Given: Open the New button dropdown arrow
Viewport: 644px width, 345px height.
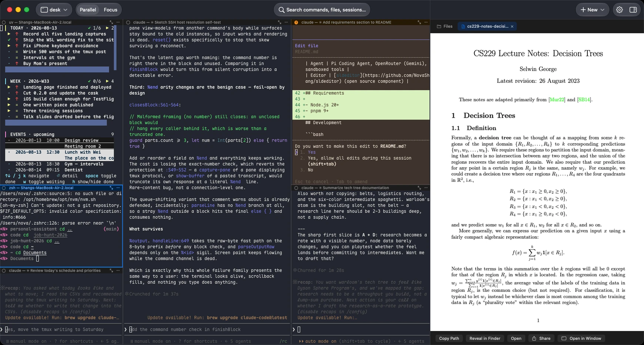Looking at the screenshot, I should coord(602,10).
